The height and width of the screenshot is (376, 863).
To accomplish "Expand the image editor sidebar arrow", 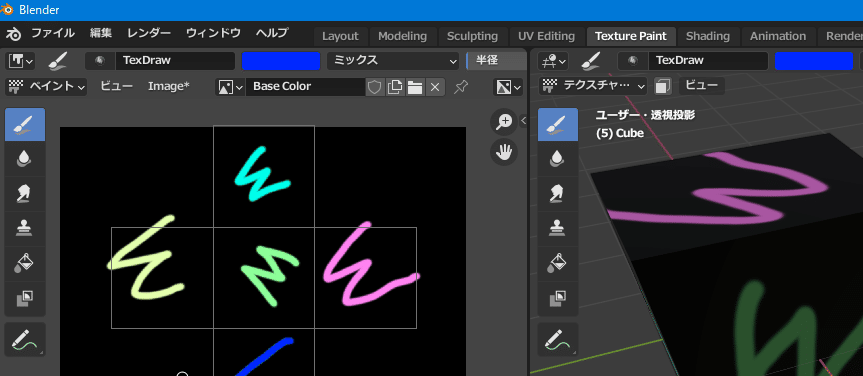I will coord(523,121).
